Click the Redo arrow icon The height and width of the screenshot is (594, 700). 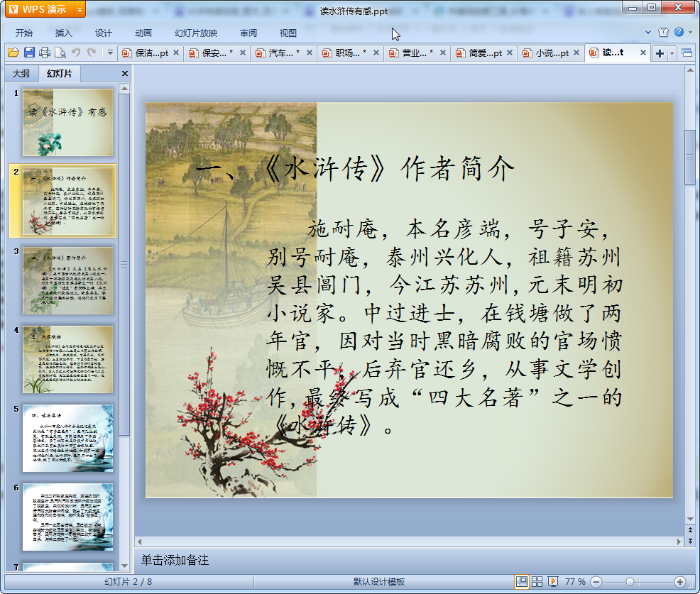click(92, 53)
